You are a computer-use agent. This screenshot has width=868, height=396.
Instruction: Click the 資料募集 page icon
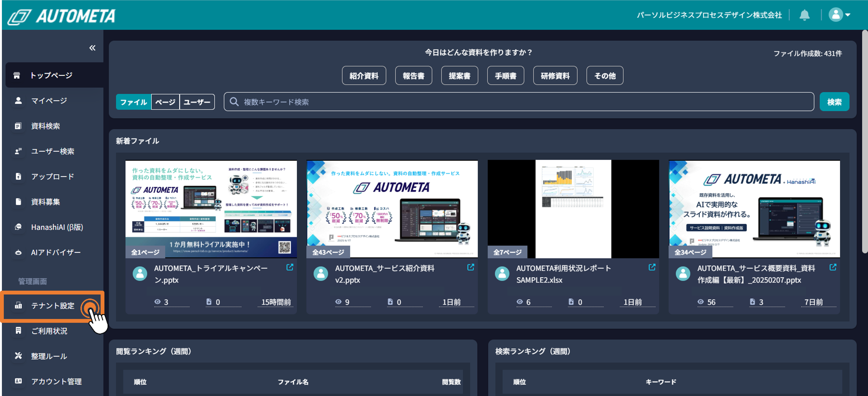pyautogui.click(x=18, y=202)
